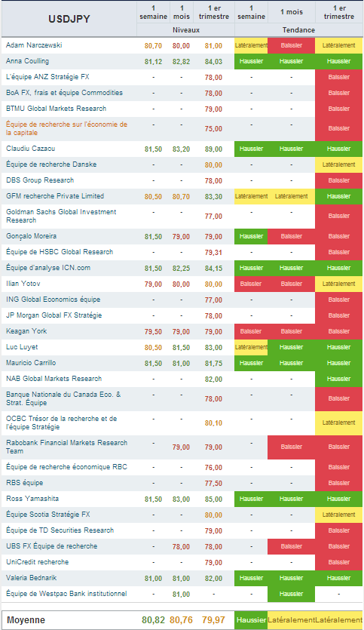Select Claudiu Cazacu's 89,00 quarterly level

[x=213, y=149]
